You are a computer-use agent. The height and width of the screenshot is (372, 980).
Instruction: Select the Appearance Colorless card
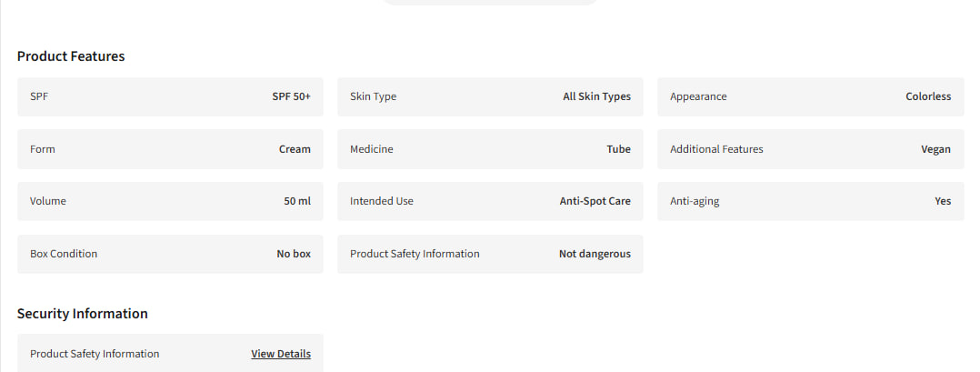pos(811,97)
